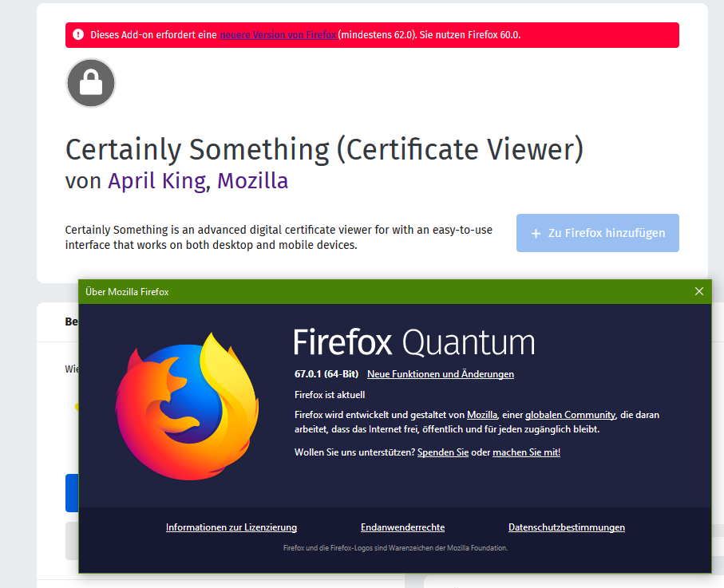724x588 pixels.
Task: Click the 'Spenden Sie' donate link
Action: click(x=443, y=452)
